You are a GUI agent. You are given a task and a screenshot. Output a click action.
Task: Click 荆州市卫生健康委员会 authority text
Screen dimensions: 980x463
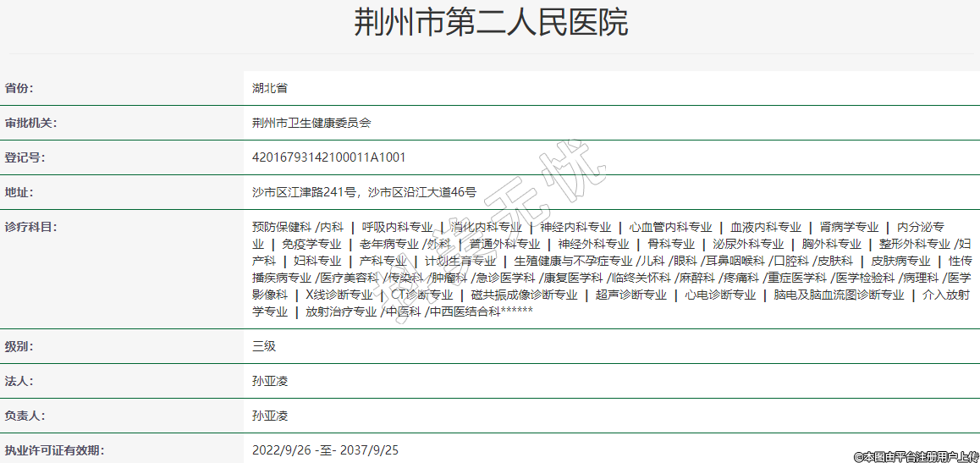coord(311,123)
